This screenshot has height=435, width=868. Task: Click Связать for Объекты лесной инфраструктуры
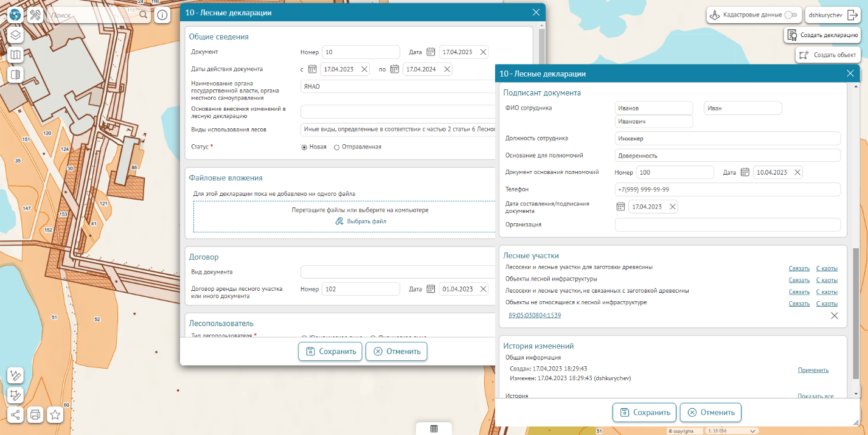[x=799, y=280]
